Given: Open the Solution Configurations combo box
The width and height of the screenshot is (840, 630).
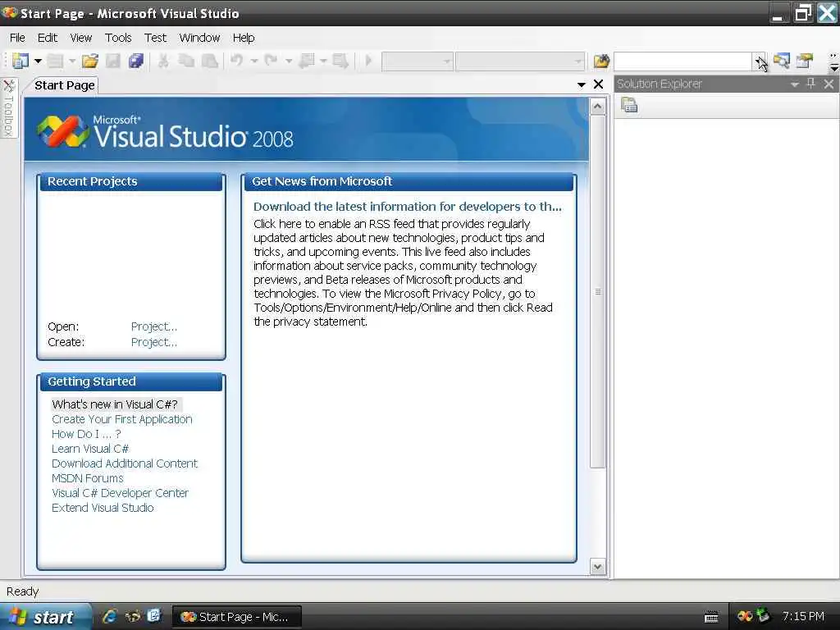Looking at the screenshot, I should point(418,61).
